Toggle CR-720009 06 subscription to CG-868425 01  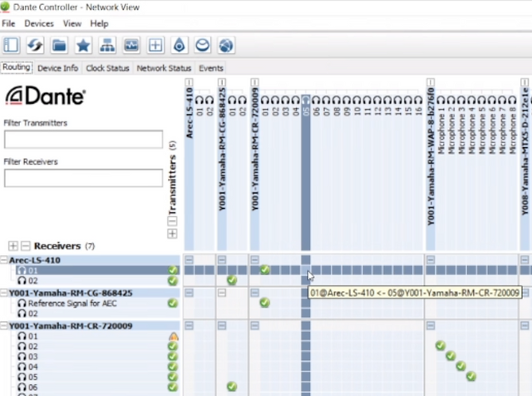232,387
